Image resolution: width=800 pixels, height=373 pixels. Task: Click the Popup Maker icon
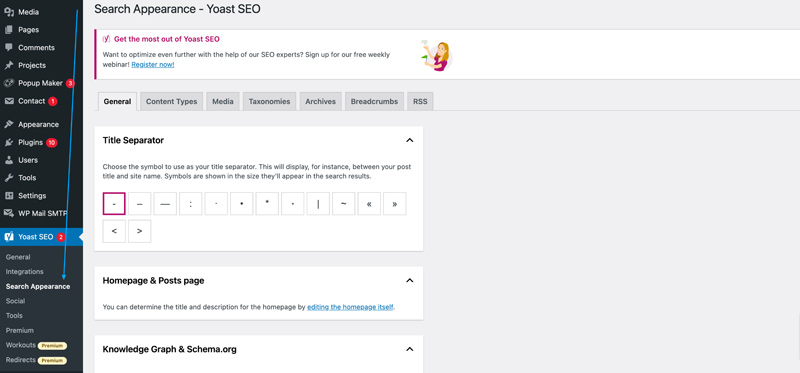9,83
